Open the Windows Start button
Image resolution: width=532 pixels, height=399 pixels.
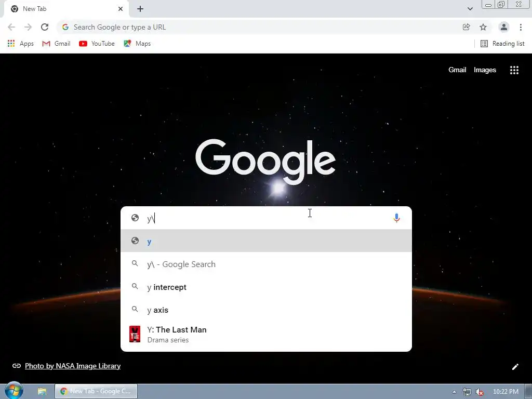[14, 391]
